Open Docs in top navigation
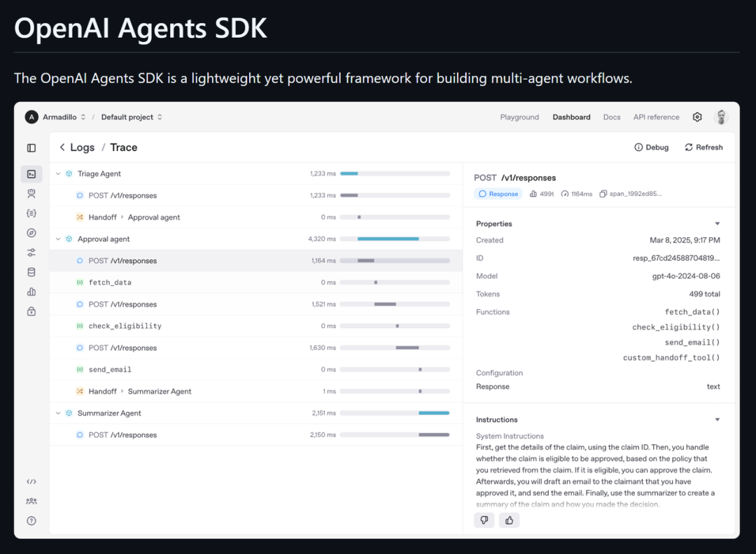This screenshot has height=554, width=756. 612,117
